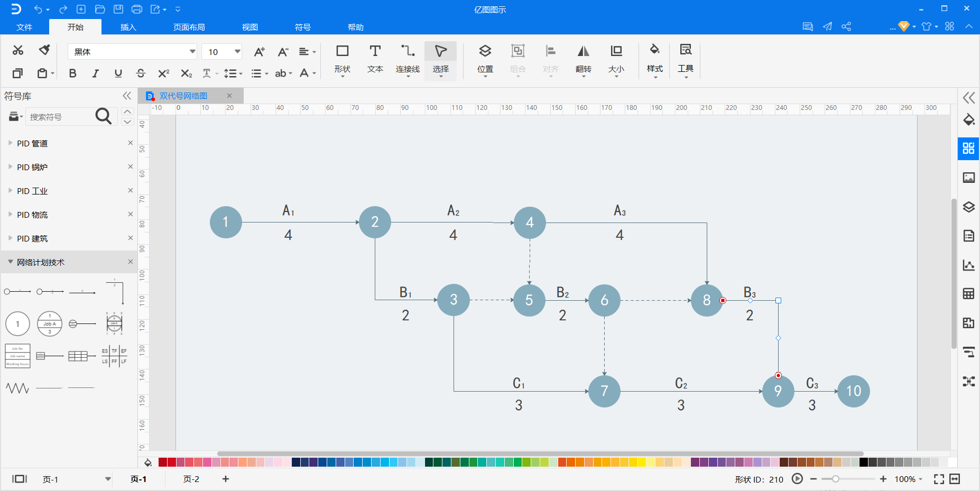Image resolution: width=980 pixels, height=491 pixels.
Task: Select node 7 on the canvas
Action: (x=604, y=391)
